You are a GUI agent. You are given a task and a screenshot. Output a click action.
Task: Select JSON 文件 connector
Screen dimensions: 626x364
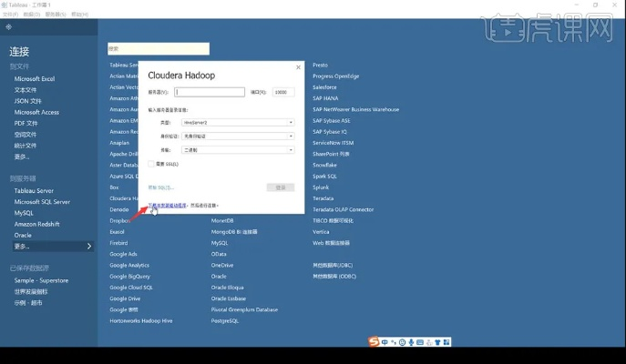point(27,101)
